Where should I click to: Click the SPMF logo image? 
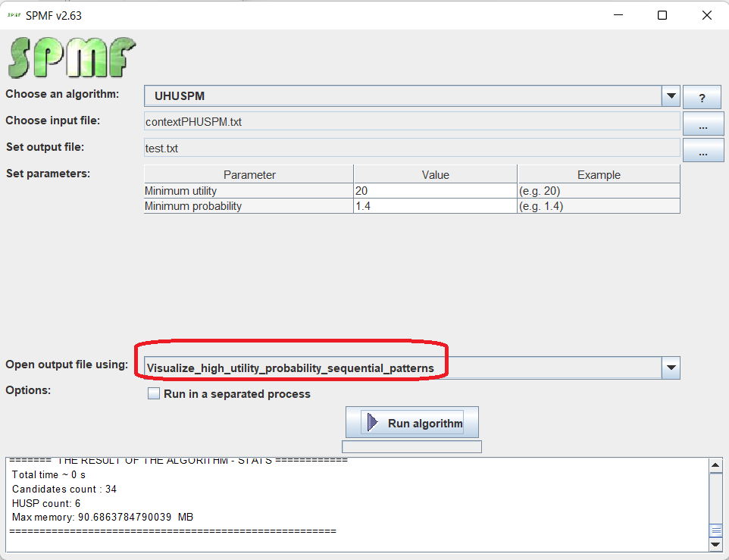71,58
